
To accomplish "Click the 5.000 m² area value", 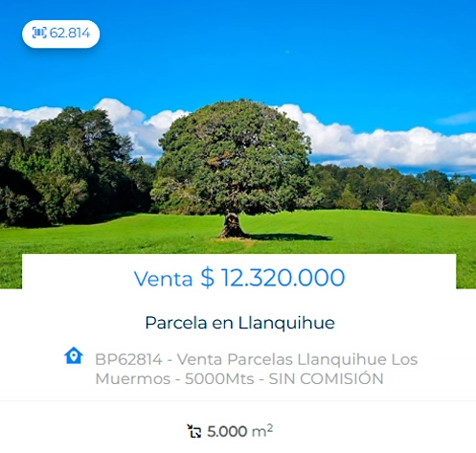I will pos(239,431).
